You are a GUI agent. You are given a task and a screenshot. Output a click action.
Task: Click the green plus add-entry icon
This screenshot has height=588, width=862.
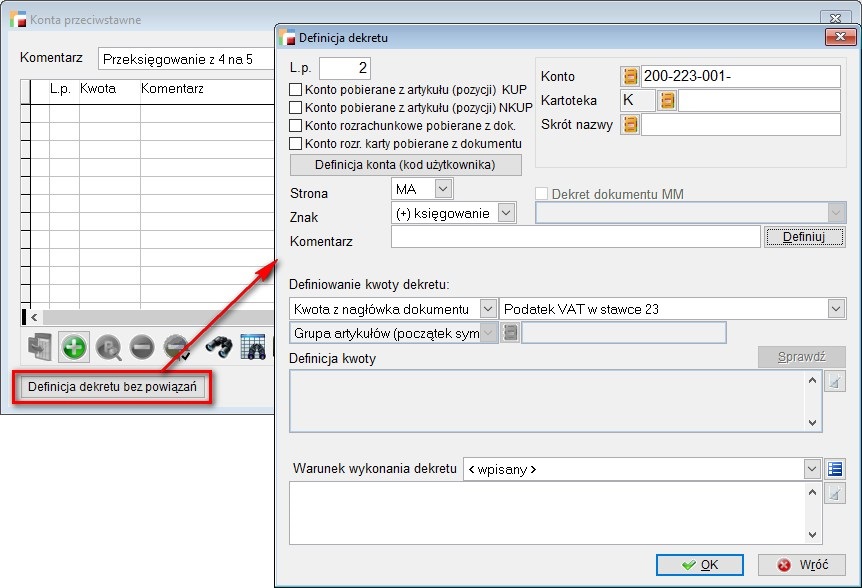point(74,347)
